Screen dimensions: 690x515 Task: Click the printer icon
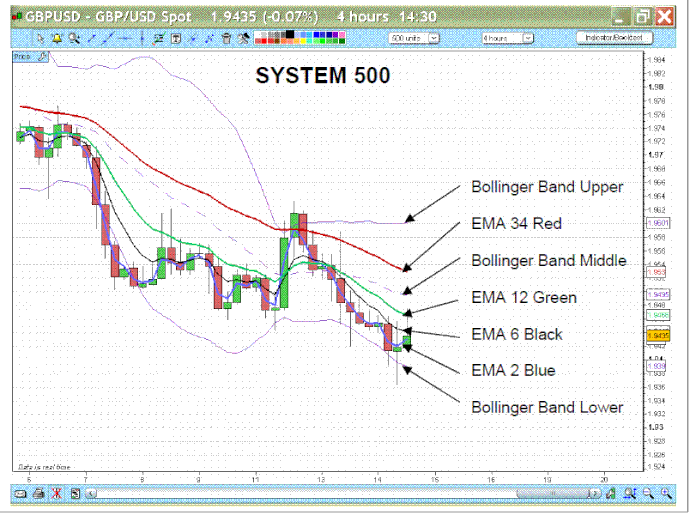39,494
